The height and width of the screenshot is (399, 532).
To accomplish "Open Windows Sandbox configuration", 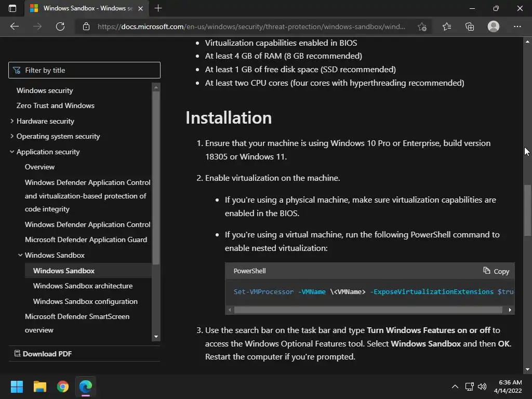I will (85, 301).
